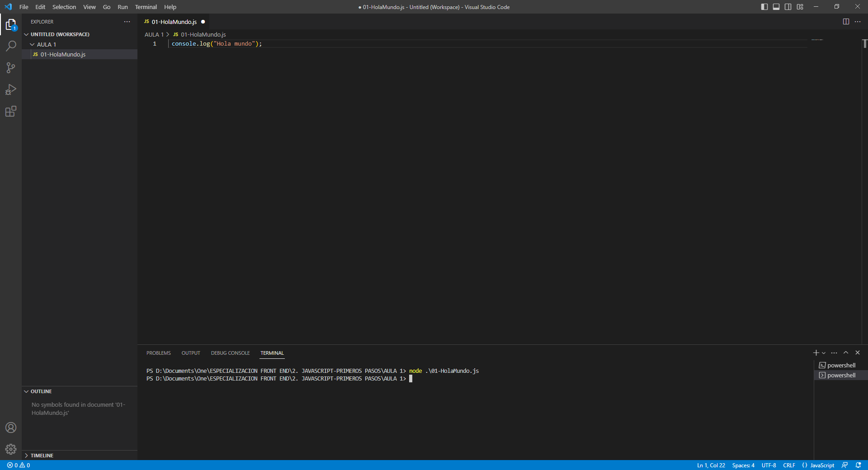Open the Explorer view in activity bar
The height and width of the screenshot is (470, 868).
tap(11, 24)
